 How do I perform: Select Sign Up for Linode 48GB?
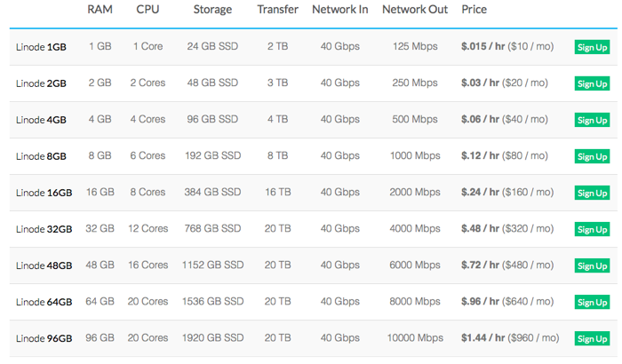coord(592,265)
